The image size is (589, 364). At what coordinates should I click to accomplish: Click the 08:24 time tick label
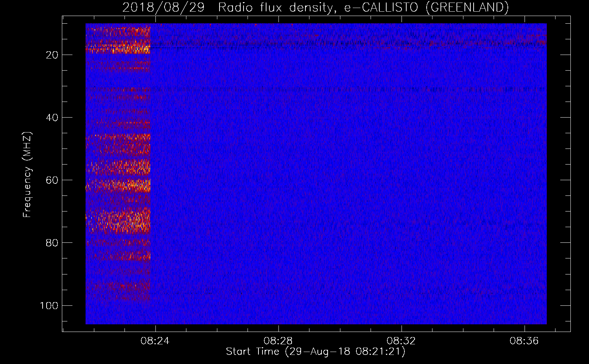(155, 341)
